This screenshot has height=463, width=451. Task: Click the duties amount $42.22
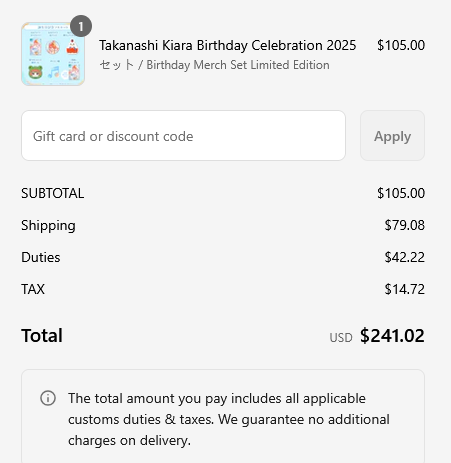pyautogui.click(x=405, y=257)
